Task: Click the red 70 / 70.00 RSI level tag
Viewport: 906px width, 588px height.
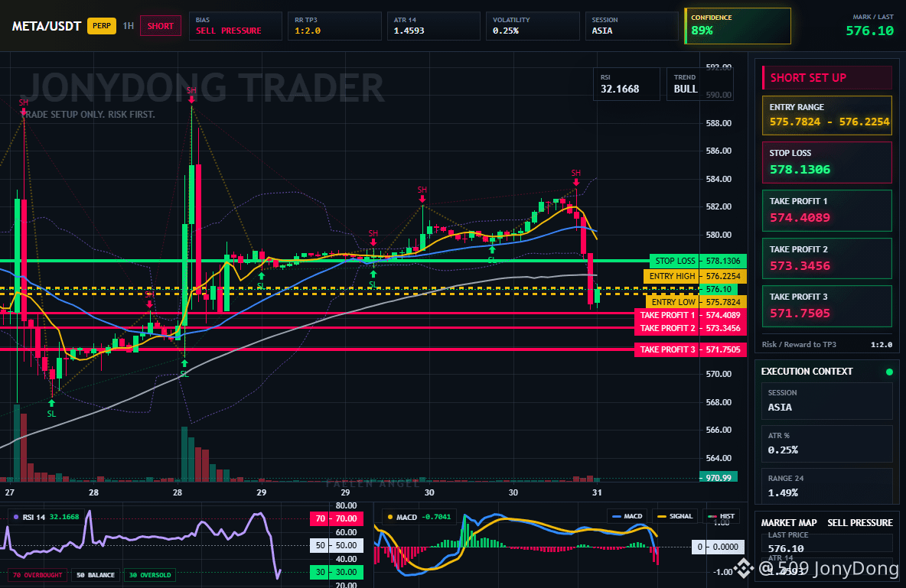Action: (x=337, y=518)
